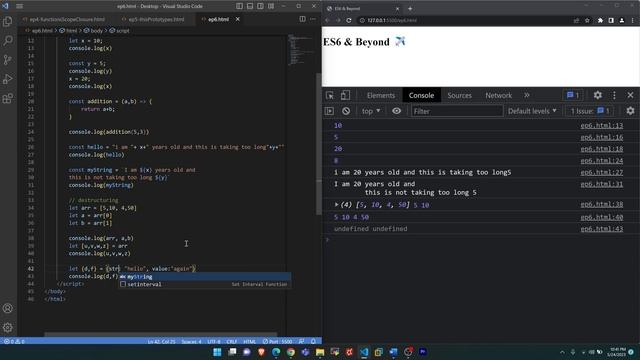This screenshot has height=360, width=640.
Task: Switch to the Sources tab
Action: pyautogui.click(x=459, y=96)
